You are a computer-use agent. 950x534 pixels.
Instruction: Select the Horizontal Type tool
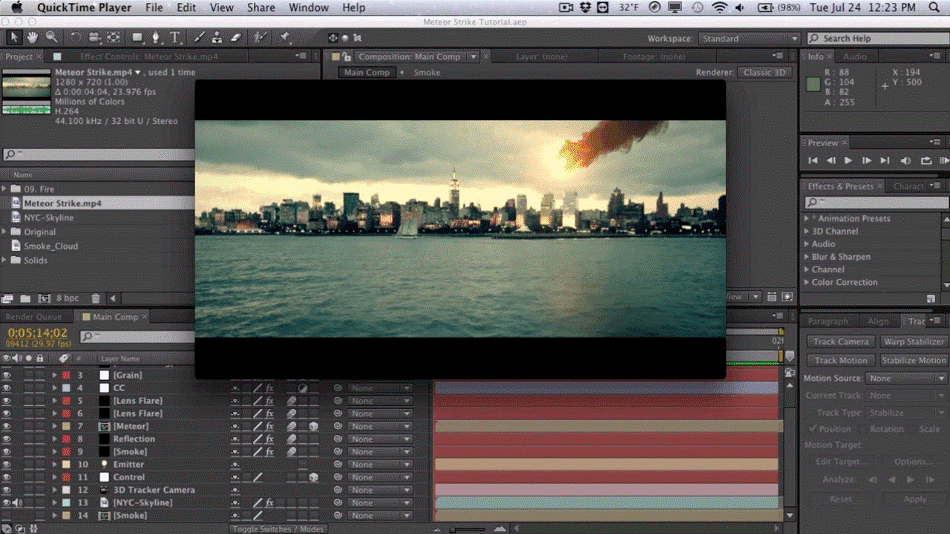(x=175, y=38)
